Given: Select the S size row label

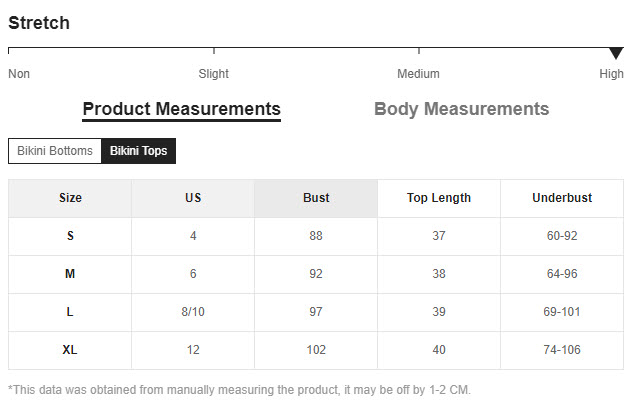Looking at the screenshot, I should (70, 236).
